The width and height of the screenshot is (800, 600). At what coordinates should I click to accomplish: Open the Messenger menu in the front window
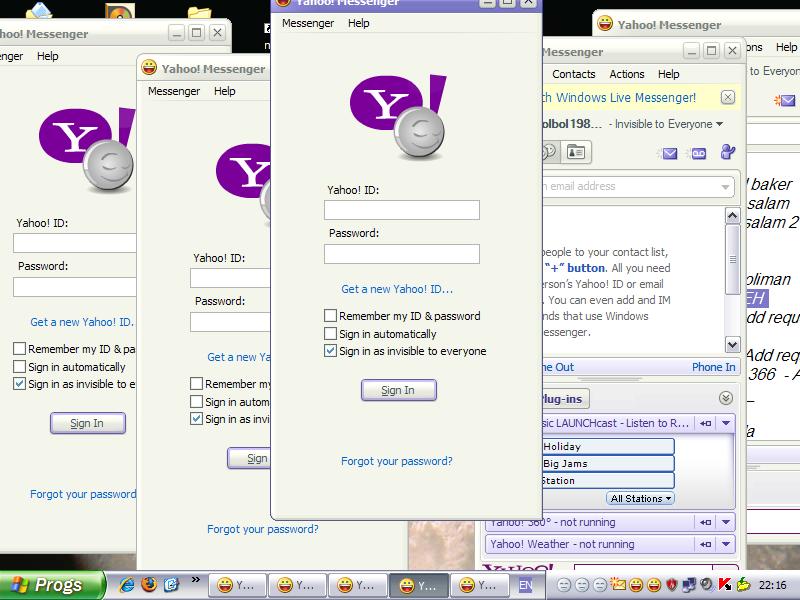coord(308,23)
